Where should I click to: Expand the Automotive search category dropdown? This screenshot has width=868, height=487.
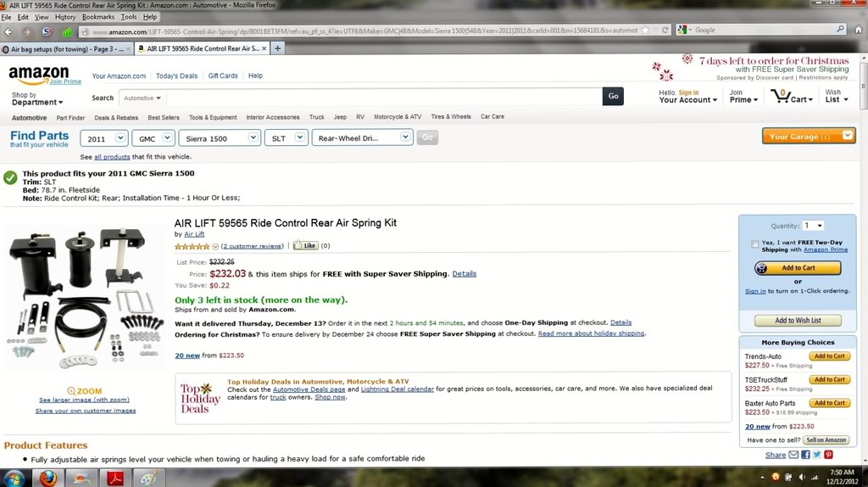pos(142,98)
